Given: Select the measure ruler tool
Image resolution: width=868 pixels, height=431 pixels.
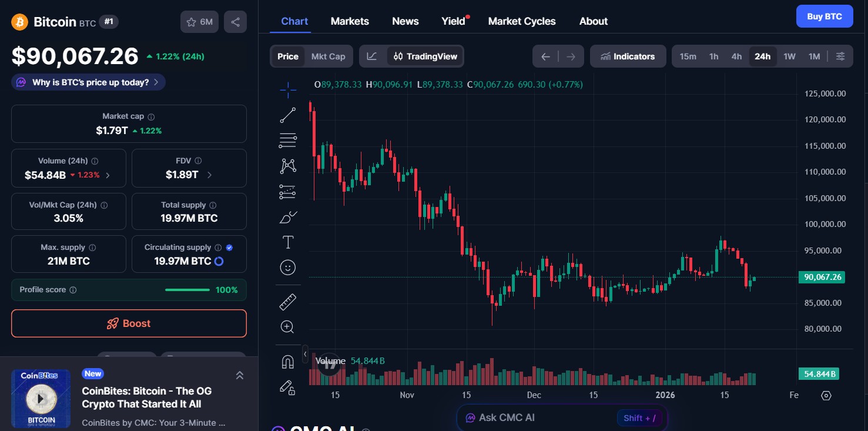Looking at the screenshot, I should click(287, 302).
